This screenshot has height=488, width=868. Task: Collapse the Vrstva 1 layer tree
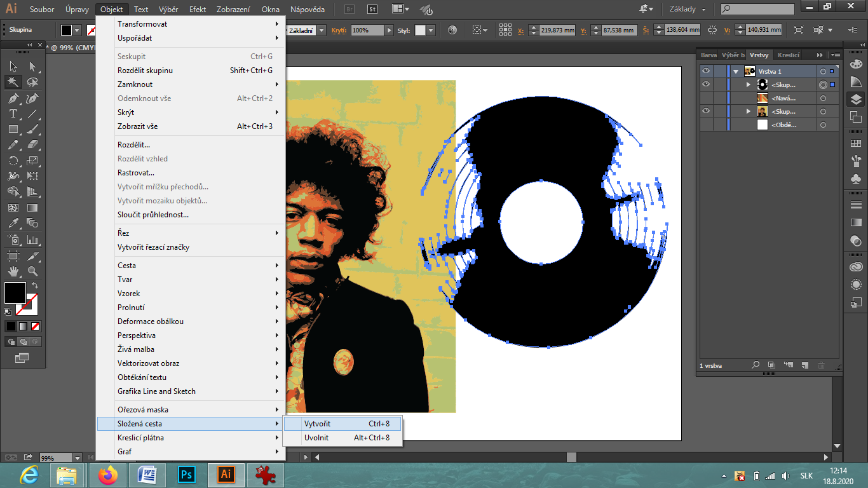point(736,71)
